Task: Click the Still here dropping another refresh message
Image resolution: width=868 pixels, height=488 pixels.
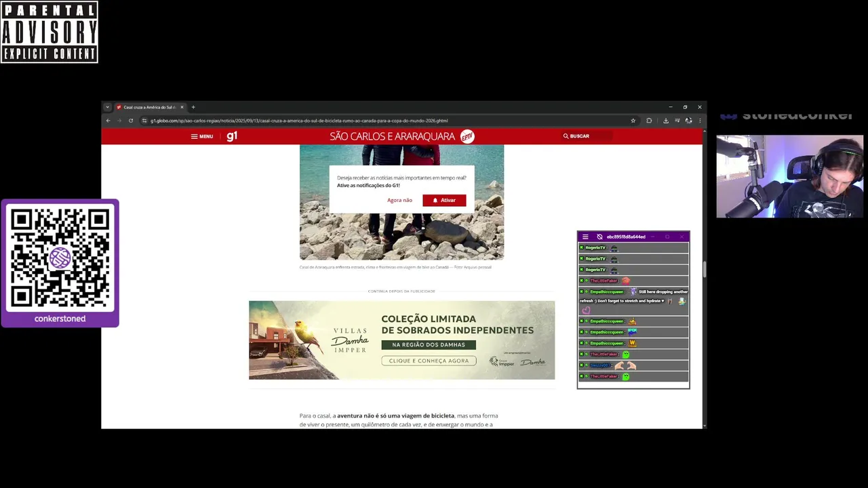Action: [x=633, y=302]
